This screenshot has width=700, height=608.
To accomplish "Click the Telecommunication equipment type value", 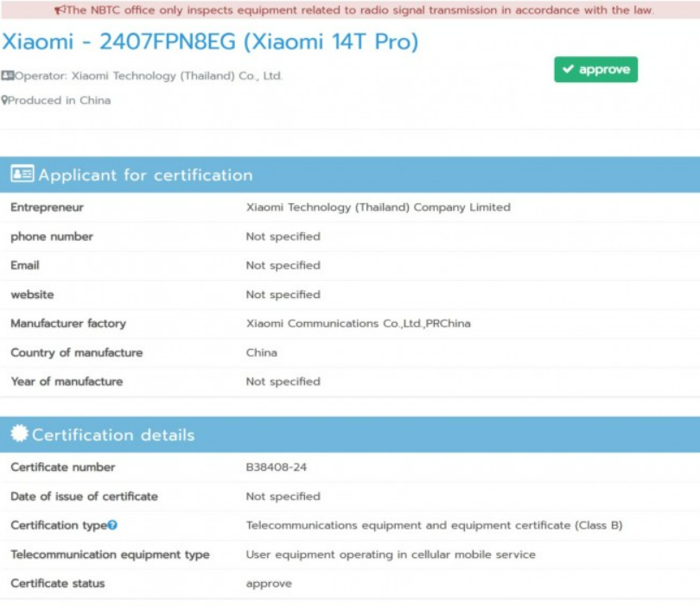I will click(x=391, y=554).
